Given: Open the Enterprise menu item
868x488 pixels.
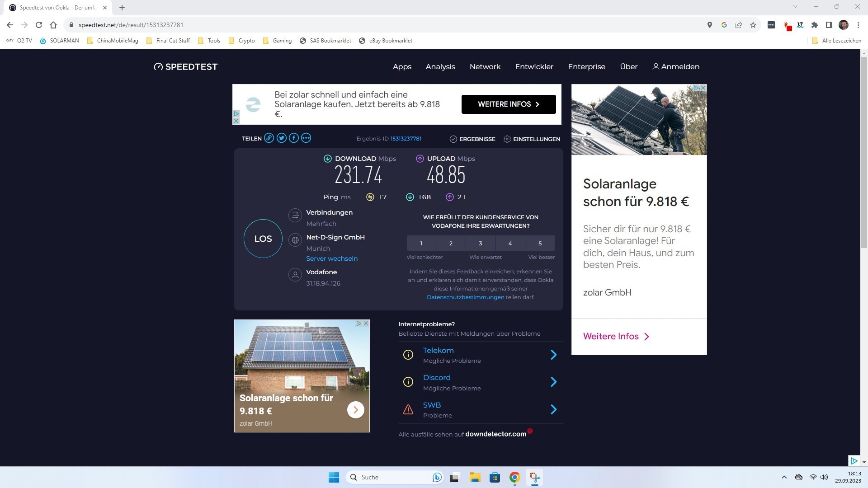Looking at the screenshot, I should point(587,66).
